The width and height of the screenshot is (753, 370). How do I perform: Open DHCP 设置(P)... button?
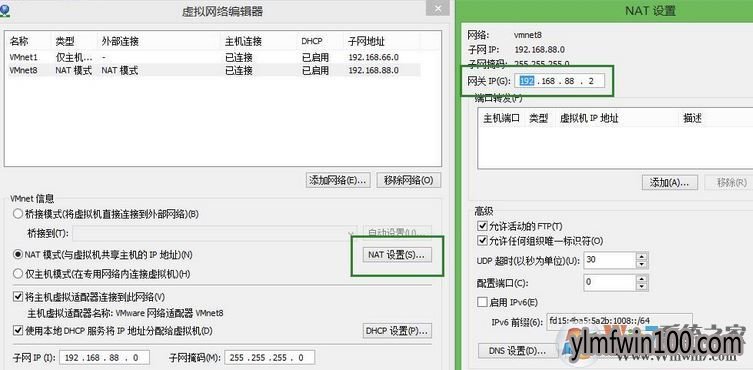coord(397,331)
